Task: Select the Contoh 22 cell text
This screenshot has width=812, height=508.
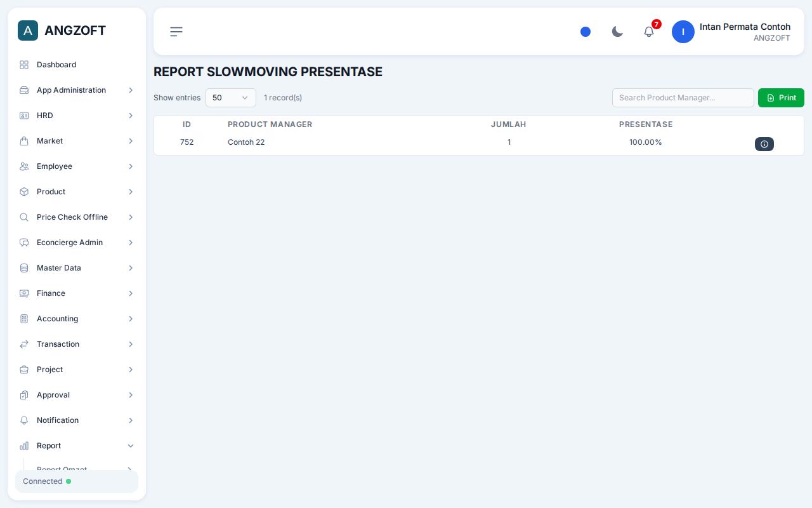Action: [246, 142]
